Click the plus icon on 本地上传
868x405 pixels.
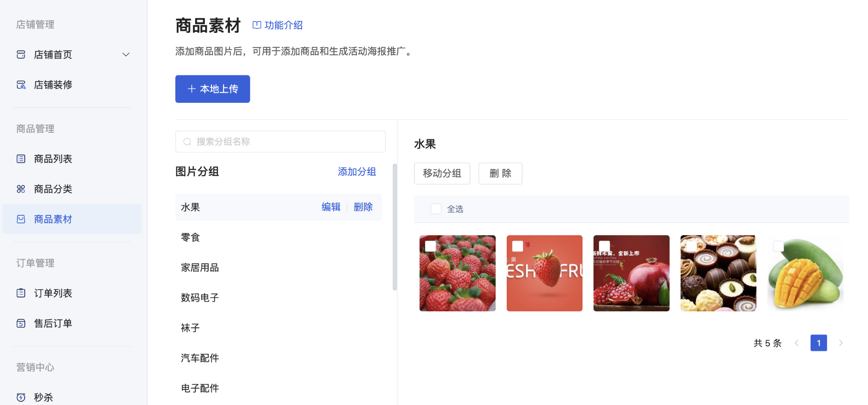(192, 89)
